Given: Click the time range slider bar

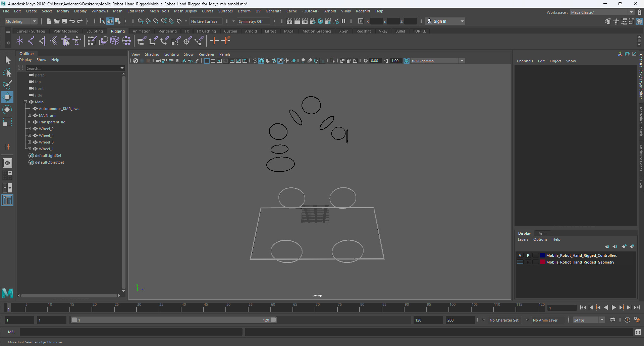Looking at the screenshot, I should [174, 320].
